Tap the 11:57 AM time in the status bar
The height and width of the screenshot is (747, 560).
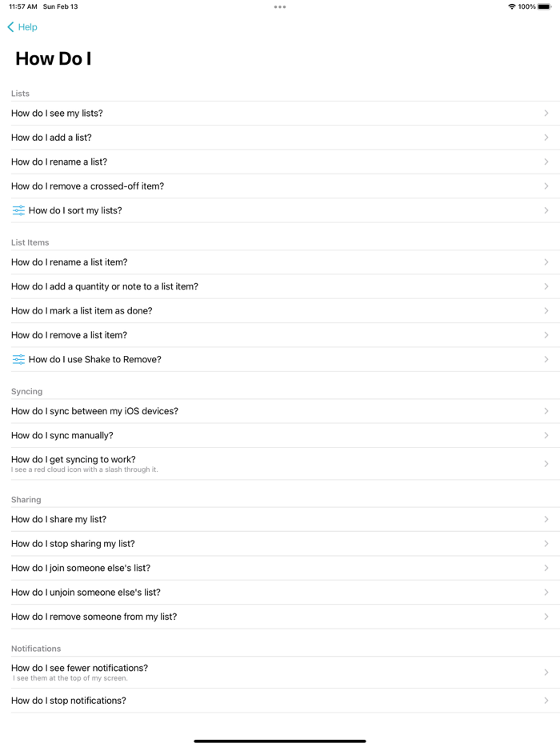pos(22,6)
